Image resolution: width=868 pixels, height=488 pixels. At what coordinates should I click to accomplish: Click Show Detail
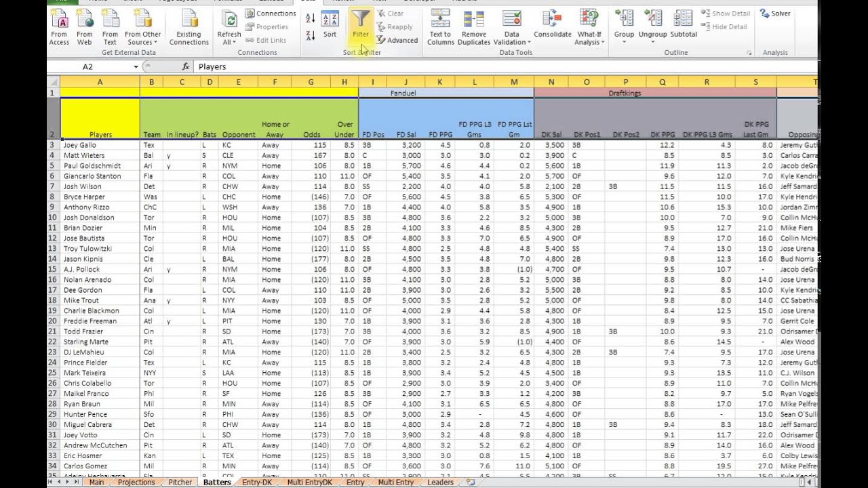pyautogui.click(x=726, y=14)
